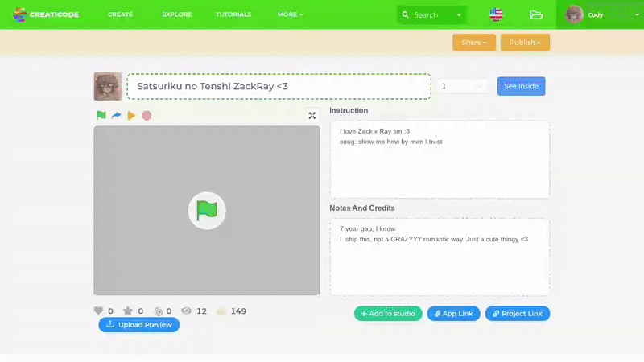Open the EXPLORE menu item

[x=176, y=14]
